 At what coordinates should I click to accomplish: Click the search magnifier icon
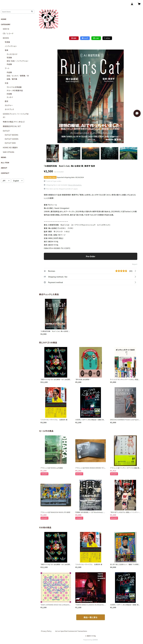[32, 11]
